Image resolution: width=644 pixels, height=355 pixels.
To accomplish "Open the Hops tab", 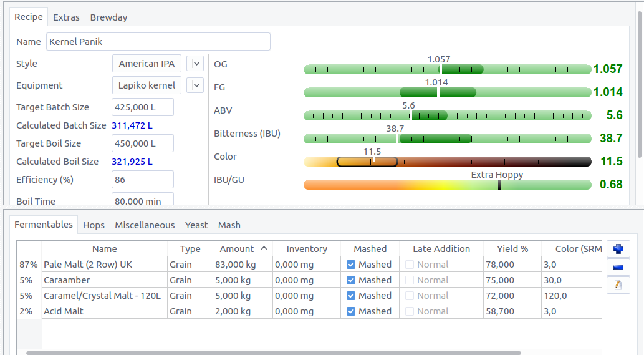I will [x=94, y=225].
